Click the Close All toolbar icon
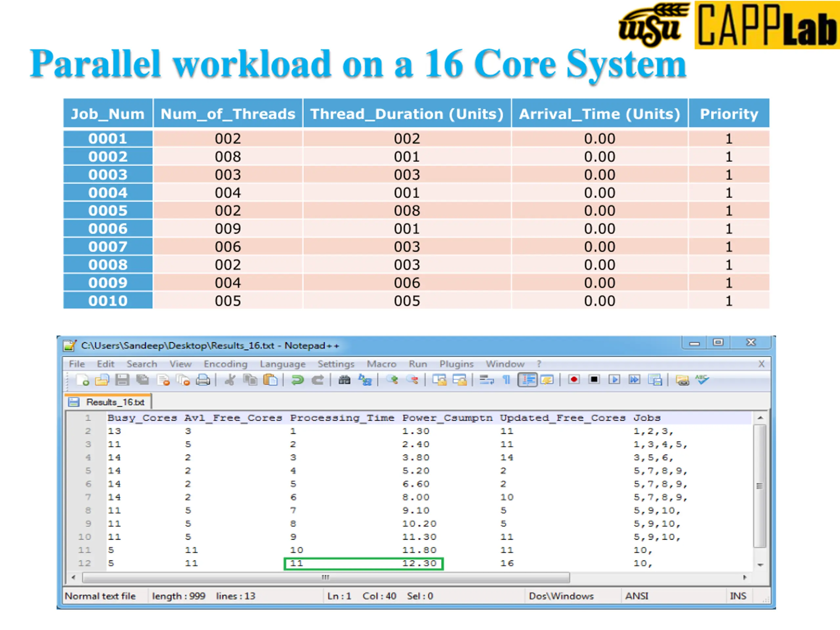The height and width of the screenshot is (630, 840). (183, 380)
